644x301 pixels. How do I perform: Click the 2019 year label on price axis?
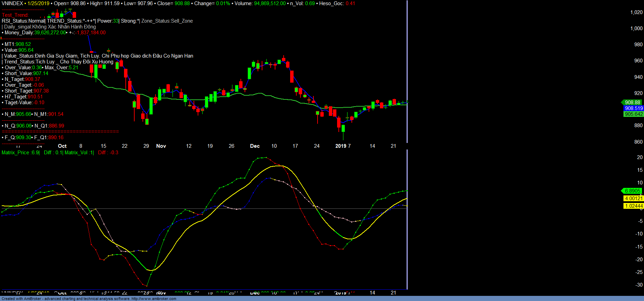(340, 146)
